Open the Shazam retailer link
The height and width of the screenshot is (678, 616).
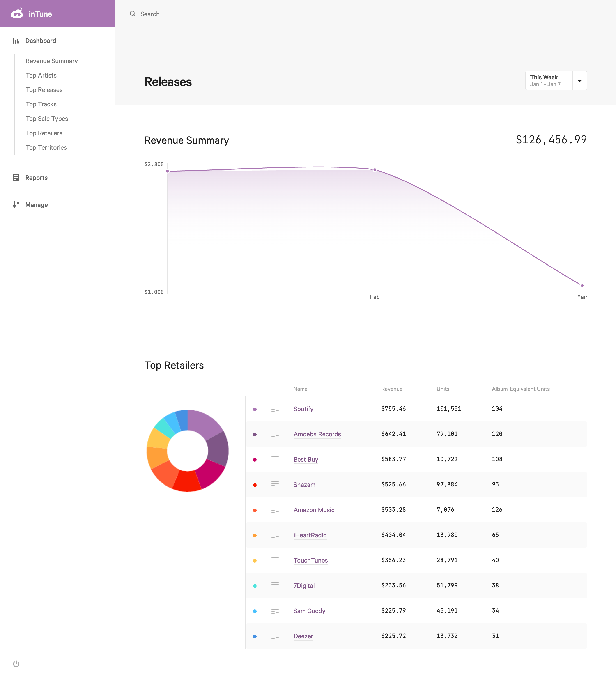(304, 485)
